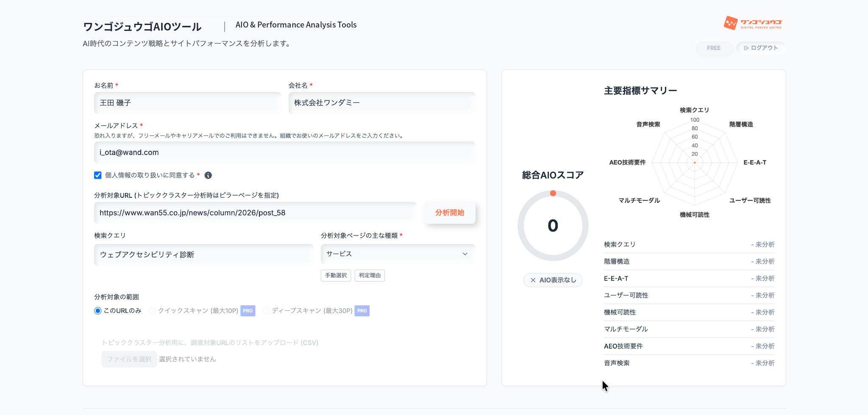Click the 選択されていません file status text
The width and height of the screenshot is (868, 415).
point(187,359)
